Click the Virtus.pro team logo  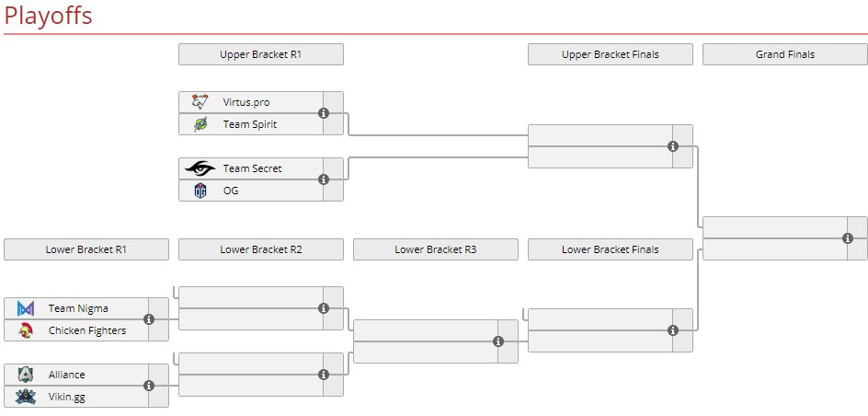coord(200,102)
